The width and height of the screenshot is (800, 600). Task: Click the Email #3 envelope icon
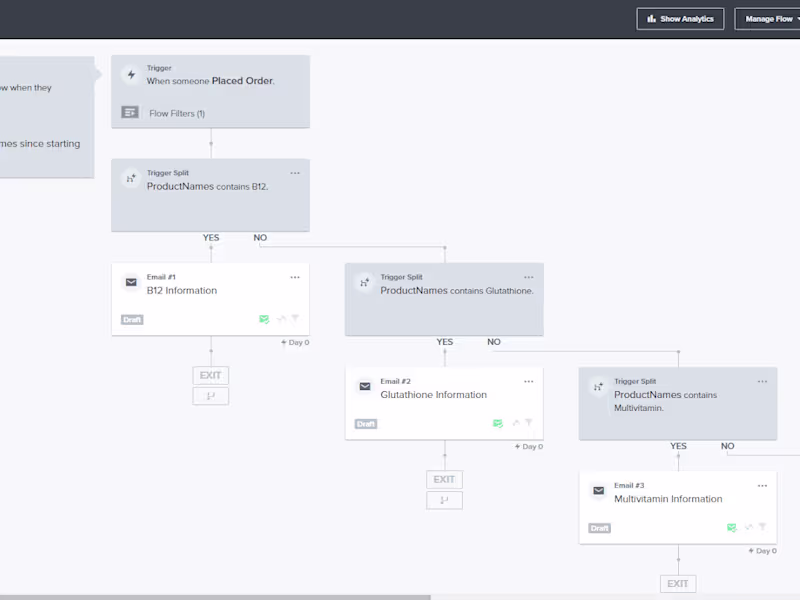pos(598,491)
